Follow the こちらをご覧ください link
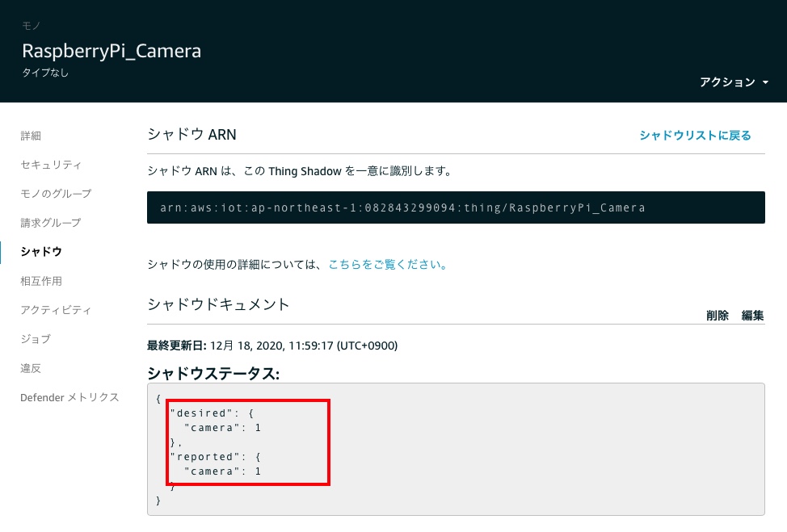The height and width of the screenshot is (532, 787). 388,264
